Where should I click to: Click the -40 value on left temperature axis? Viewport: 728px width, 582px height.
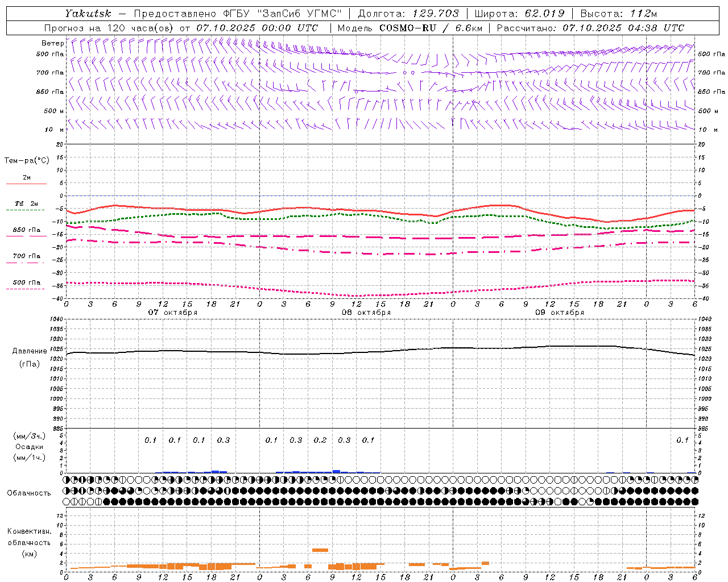[57, 299]
